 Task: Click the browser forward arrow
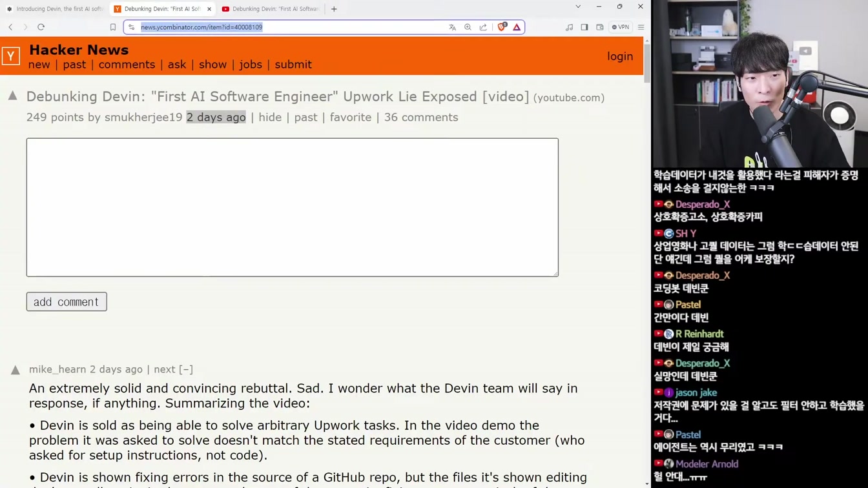25,27
